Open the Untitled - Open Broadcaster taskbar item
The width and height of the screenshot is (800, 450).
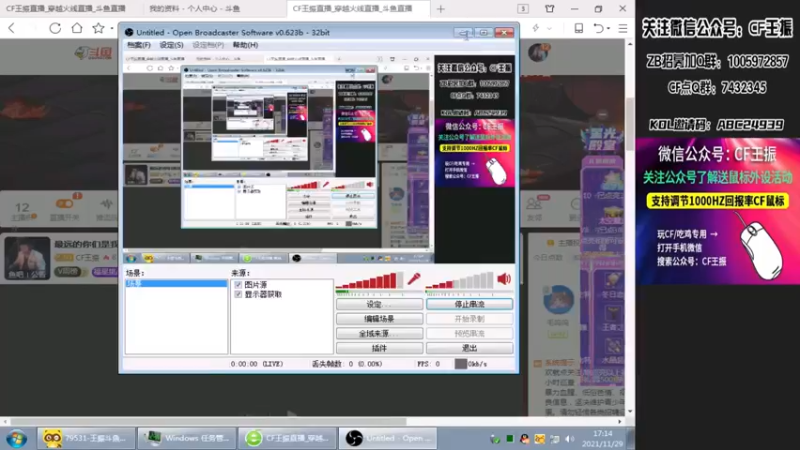pyautogui.click(x=388, y=438)
